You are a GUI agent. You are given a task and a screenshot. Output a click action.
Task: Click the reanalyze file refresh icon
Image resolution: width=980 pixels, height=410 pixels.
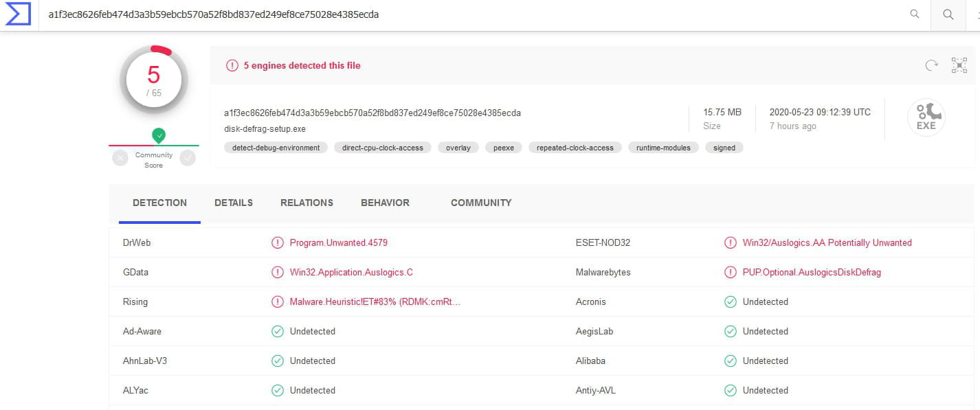932,65
